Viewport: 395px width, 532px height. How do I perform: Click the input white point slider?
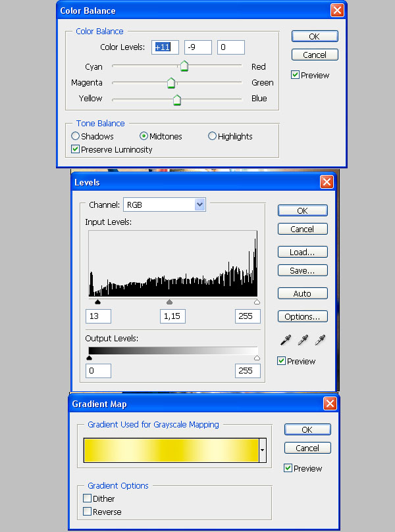pos(257,302)
